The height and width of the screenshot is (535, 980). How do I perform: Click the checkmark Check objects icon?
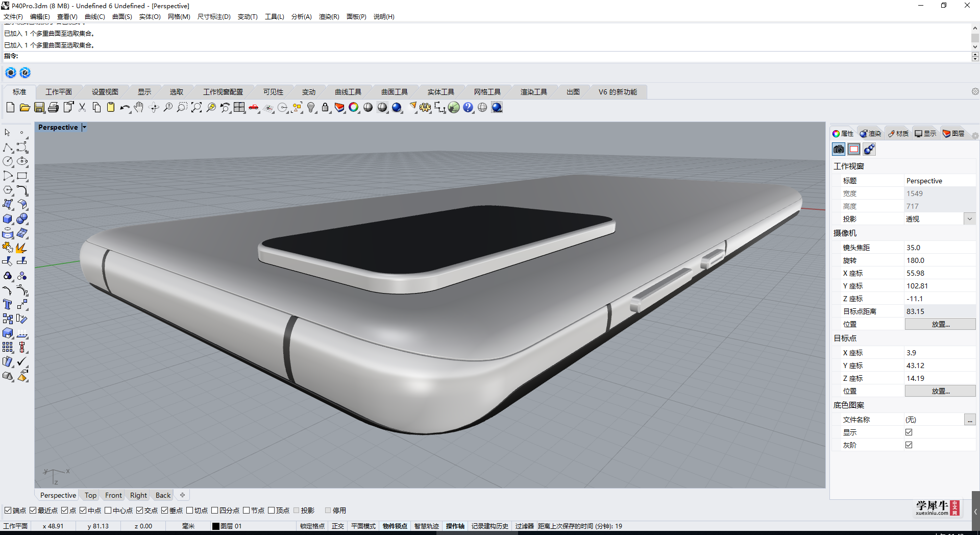22,362
